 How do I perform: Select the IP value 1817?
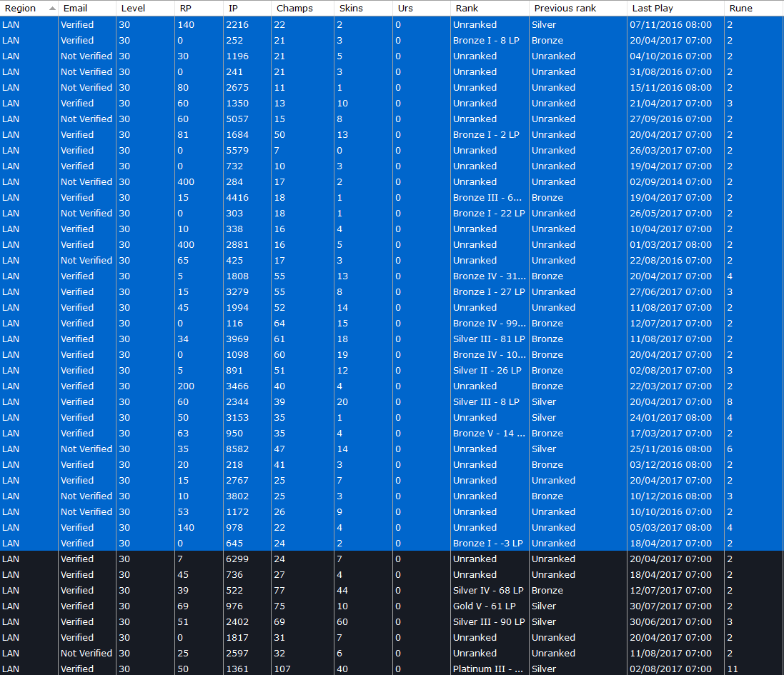point(237,638)
